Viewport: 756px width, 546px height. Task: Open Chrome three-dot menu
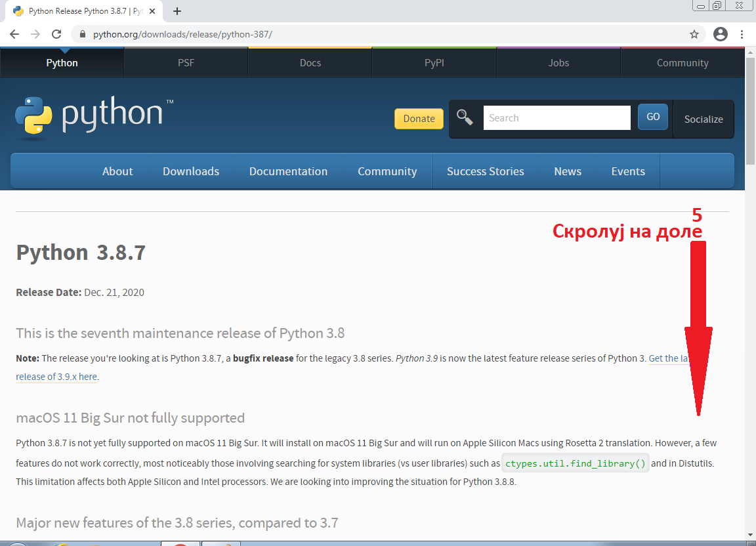[742, 34]
